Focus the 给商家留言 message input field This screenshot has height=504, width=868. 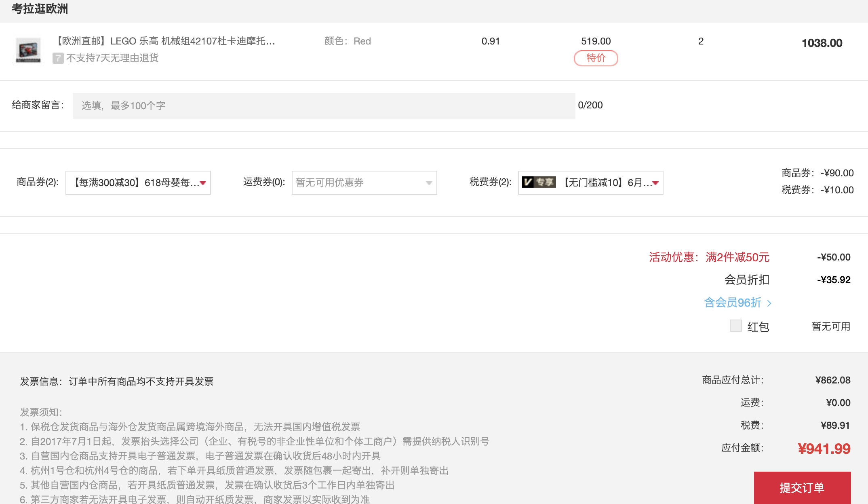324,106
